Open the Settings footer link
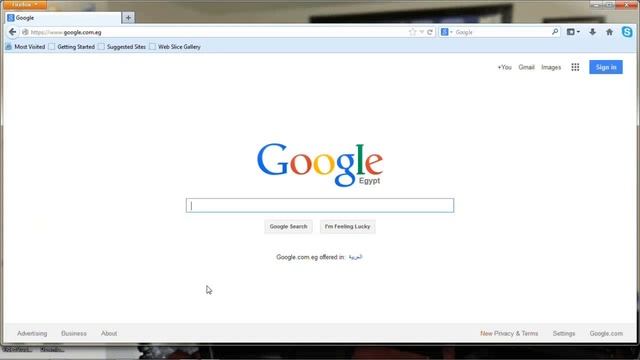Screen dimensions: 640x360 click(x=564, y=333)
